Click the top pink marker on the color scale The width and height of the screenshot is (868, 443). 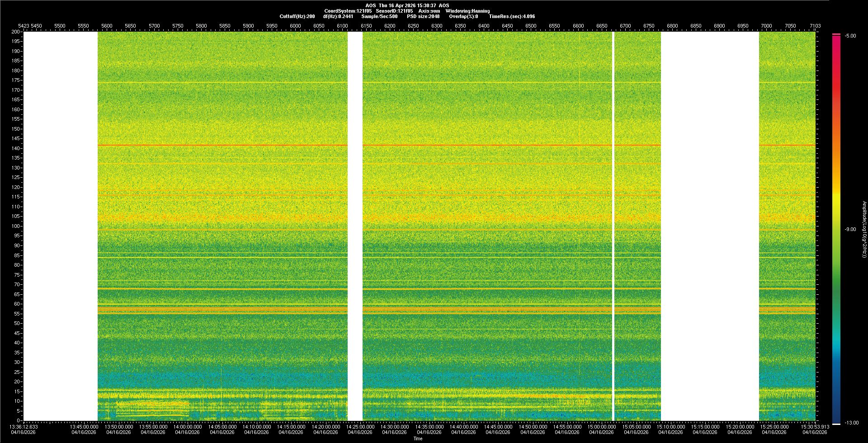pos(836,34)
